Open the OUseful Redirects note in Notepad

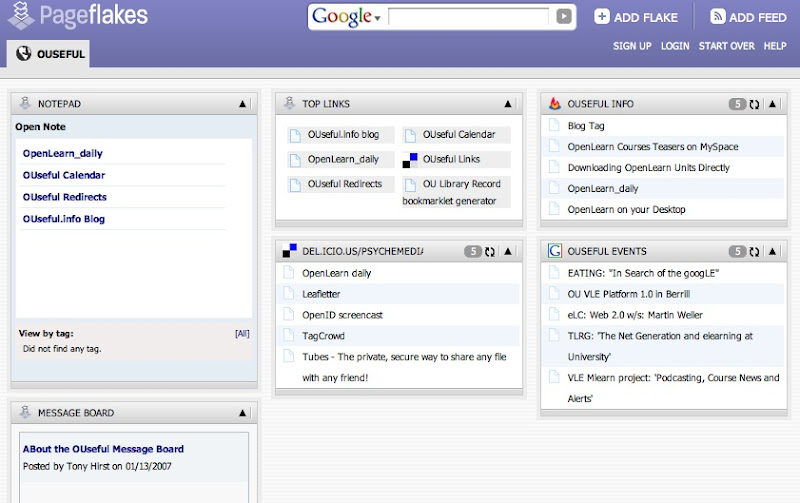pyautogui.click(x=65, y=197)
